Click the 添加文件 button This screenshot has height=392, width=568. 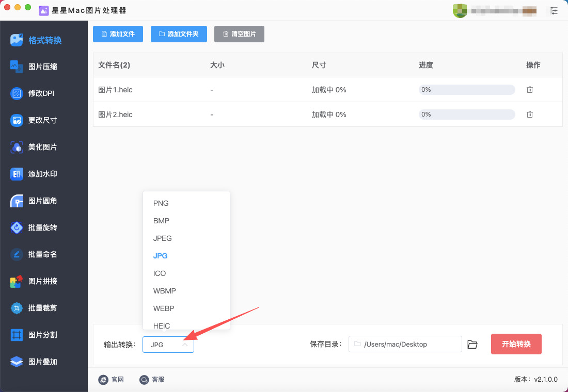pyautogui.click(x=118, y=34)
